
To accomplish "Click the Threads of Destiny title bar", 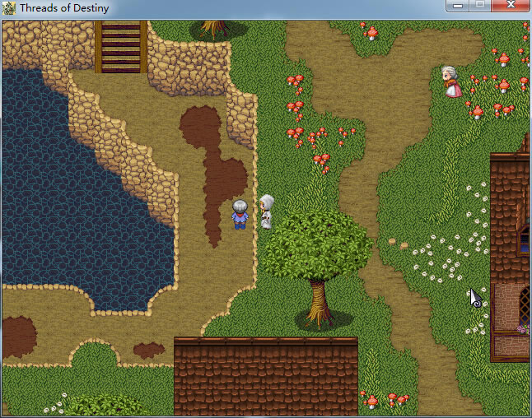I will [x=247, y=8].
